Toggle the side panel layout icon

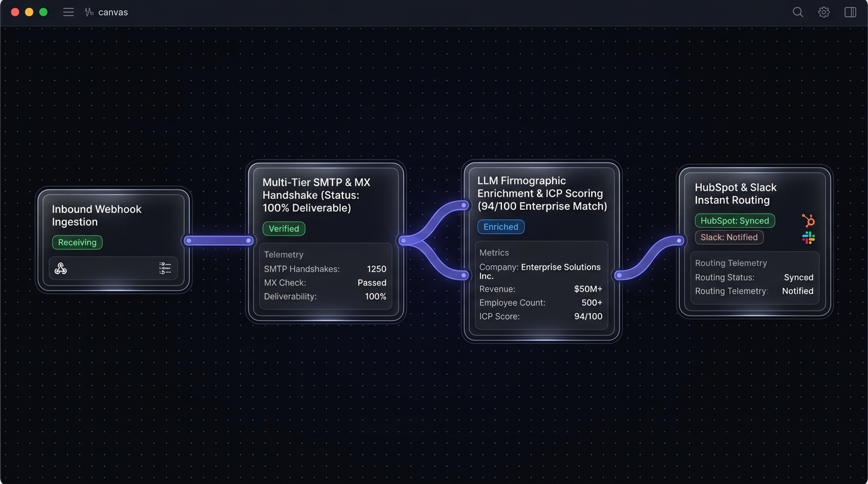pyautogui.click(x=850, y=12)
